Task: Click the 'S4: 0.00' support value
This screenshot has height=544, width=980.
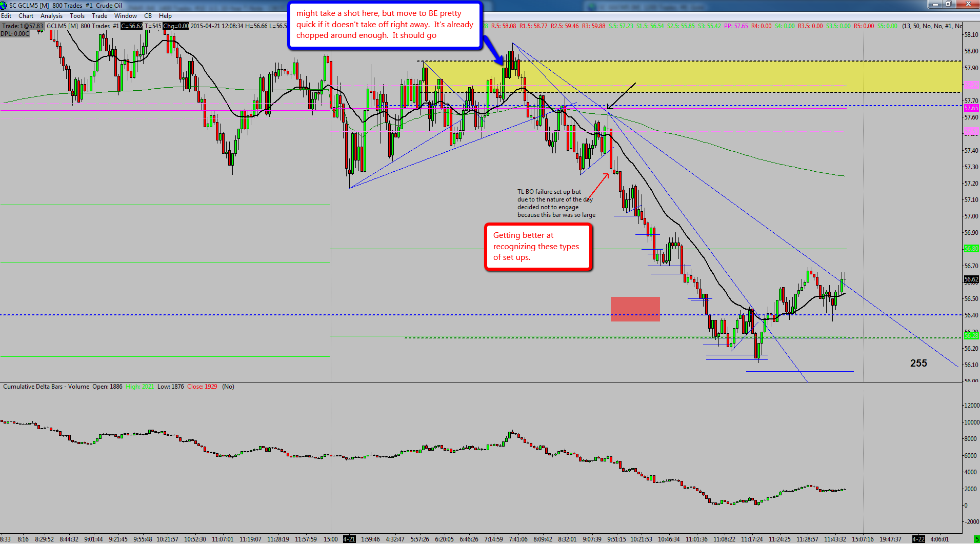Action: [785, 26]
